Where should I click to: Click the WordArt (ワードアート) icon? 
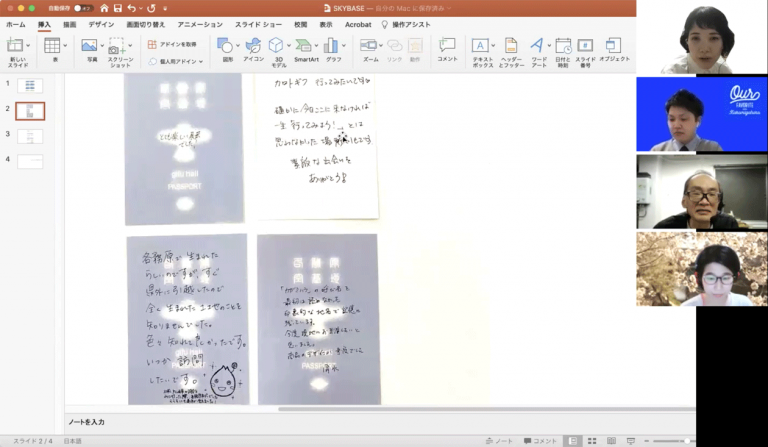point(537,45)
